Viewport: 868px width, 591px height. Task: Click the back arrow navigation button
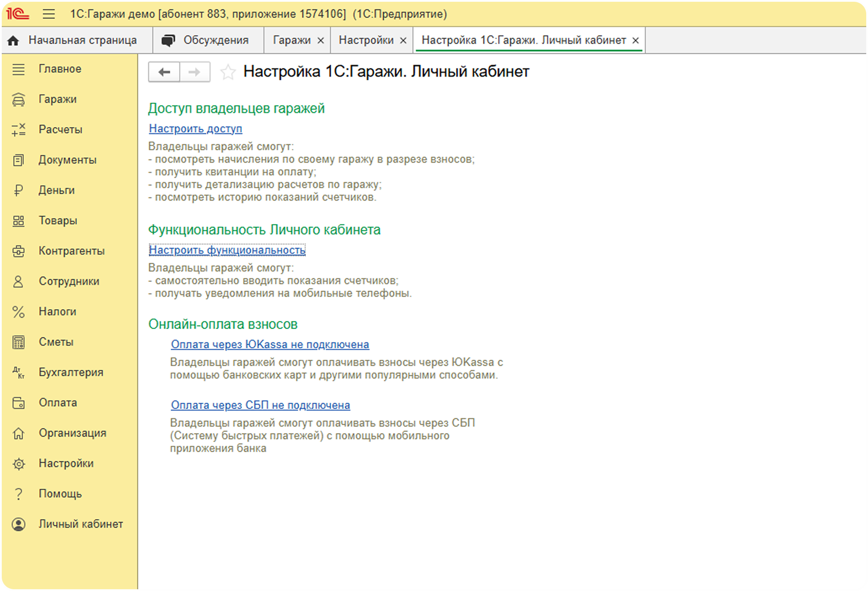pyautogui.click(x=164, y=72)
